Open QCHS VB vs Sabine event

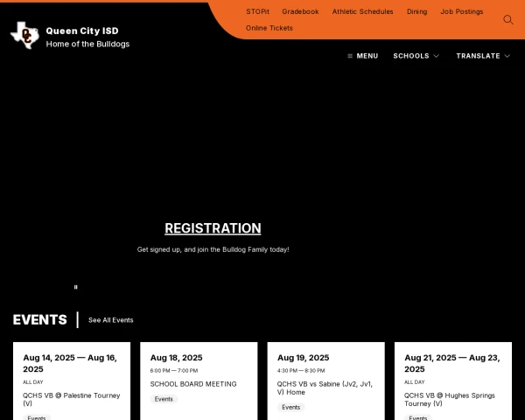325,388
